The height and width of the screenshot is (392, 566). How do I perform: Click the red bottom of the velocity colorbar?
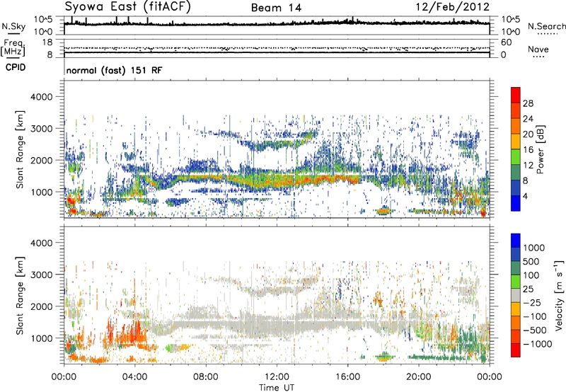pyautogui.click(x=516, y=350)
